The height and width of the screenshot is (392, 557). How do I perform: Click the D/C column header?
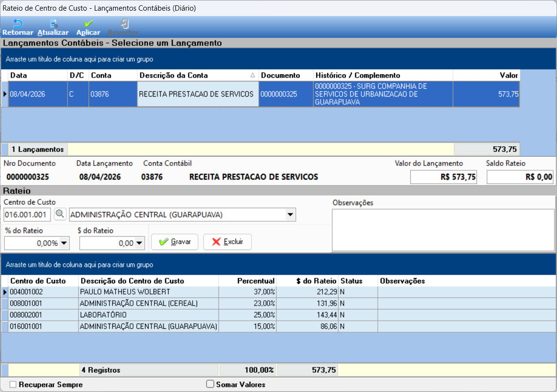pos(78,75)
